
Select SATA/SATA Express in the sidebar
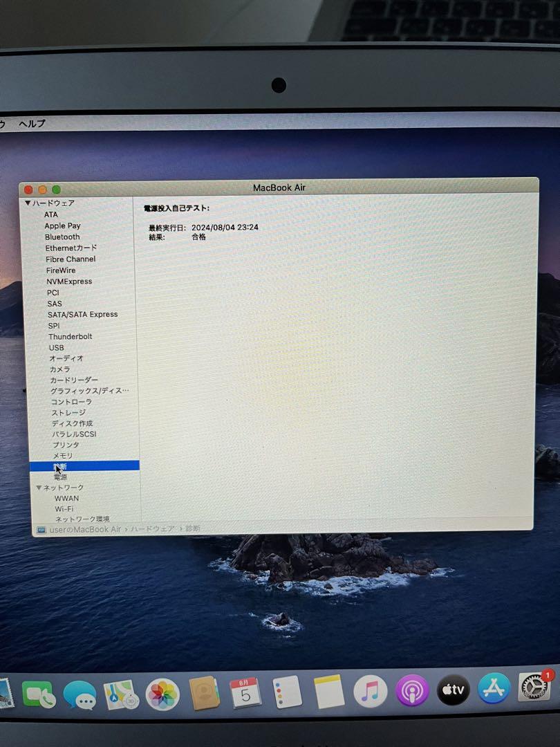tap(82, 315)
